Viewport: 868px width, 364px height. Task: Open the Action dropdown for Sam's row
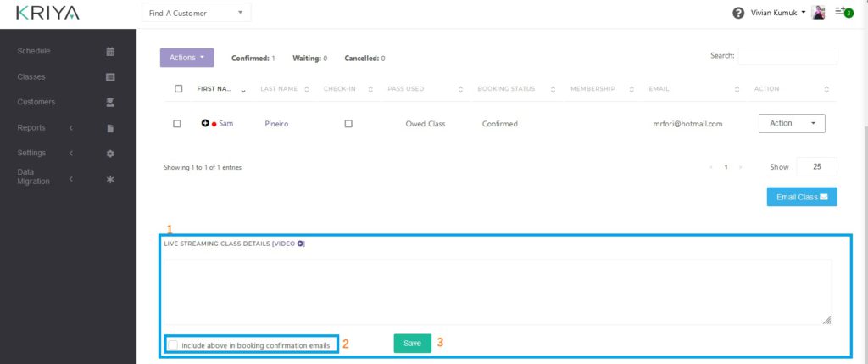tap(791, 124)
